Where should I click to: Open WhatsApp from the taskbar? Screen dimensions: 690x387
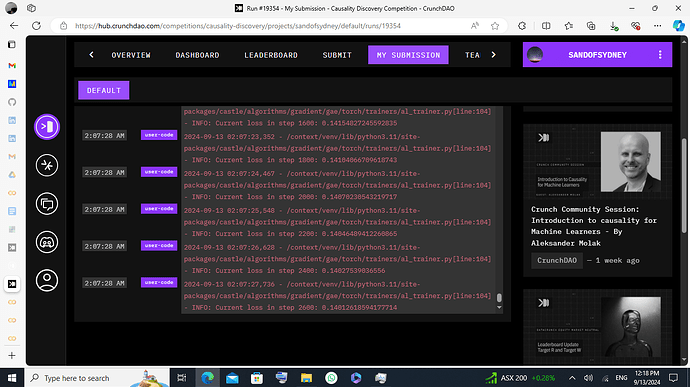click(331, 378)
